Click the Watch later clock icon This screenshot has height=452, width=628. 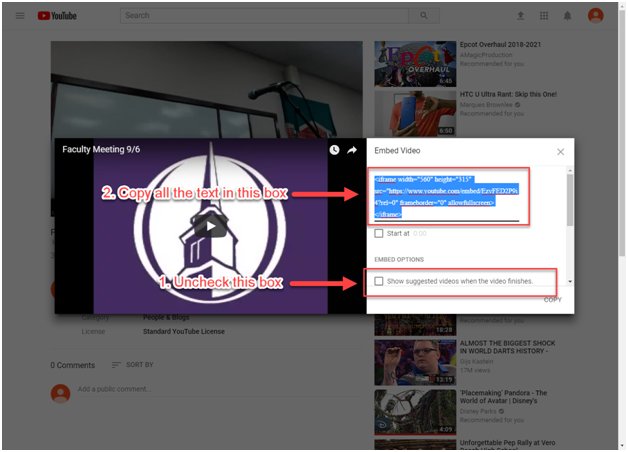point(334,150)
